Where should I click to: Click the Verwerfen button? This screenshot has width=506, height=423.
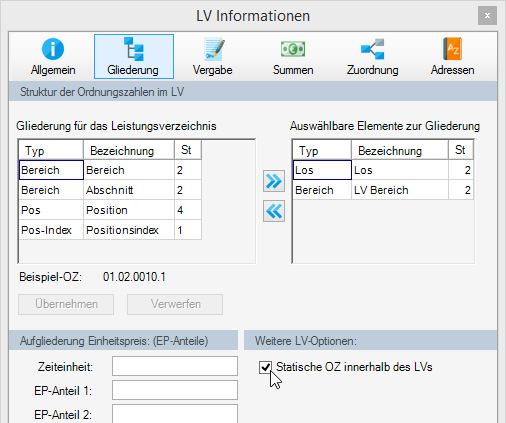coord(175,304)
